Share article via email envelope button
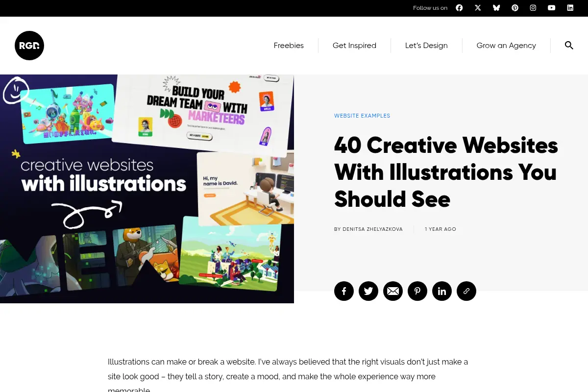Viewport: 588px width, 392px height. tap(393, 291)
